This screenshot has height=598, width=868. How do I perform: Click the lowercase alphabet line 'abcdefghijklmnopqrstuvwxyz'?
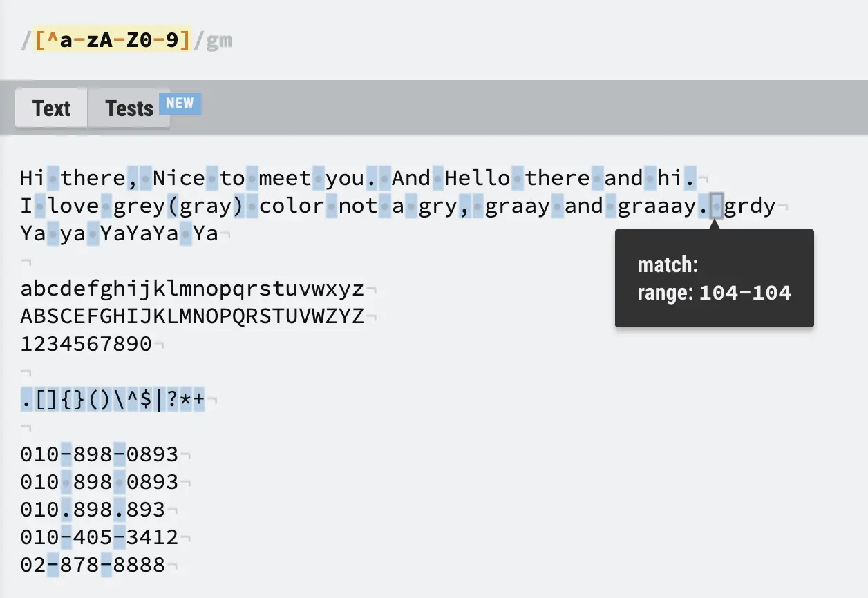(192, 289)
